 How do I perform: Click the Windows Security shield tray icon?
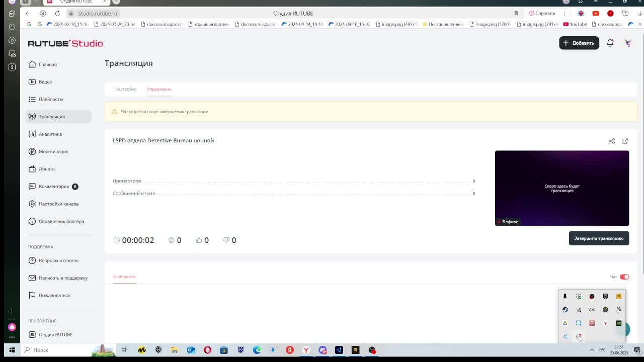[579, 296]
